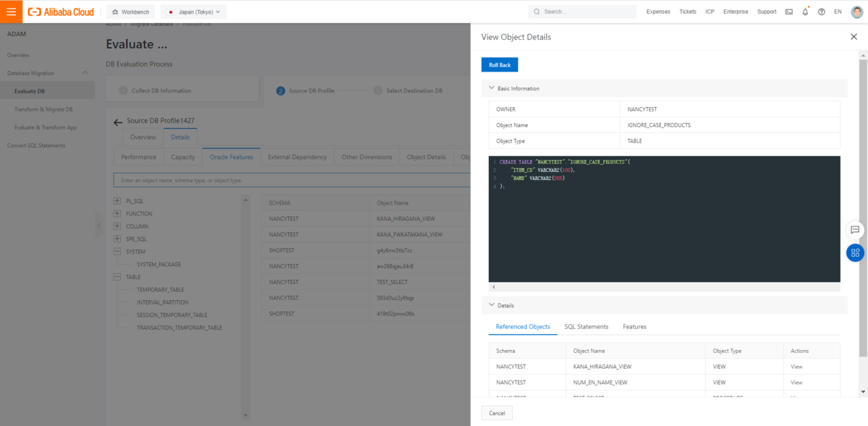Viewport: 868px width, 426px height.
Task: Click the Alibaba Cloud logo
Action: pos(61,12)
